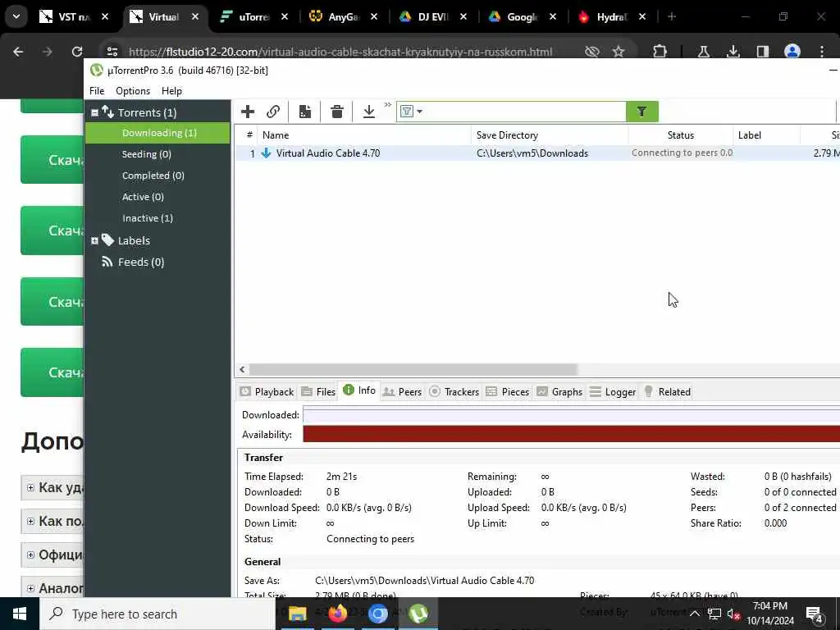Open Firefox from the taskbar
The image size is (840, 630).
(337, 614)
